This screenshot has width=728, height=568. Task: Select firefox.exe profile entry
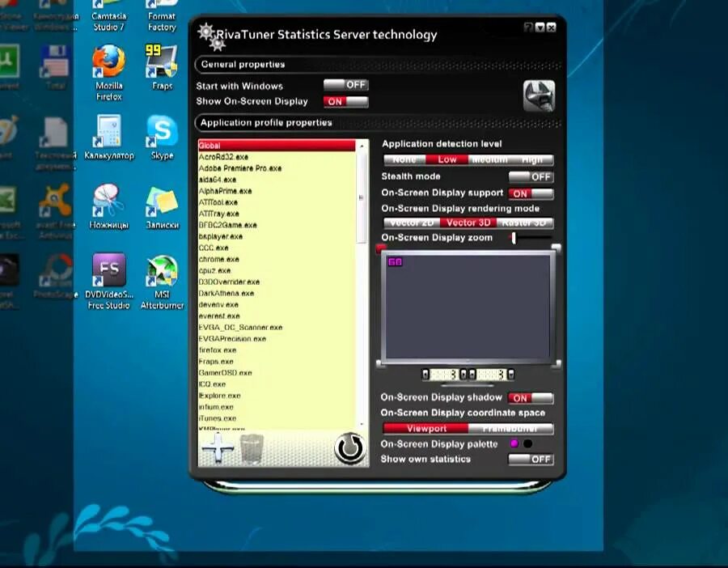(277, 350)
